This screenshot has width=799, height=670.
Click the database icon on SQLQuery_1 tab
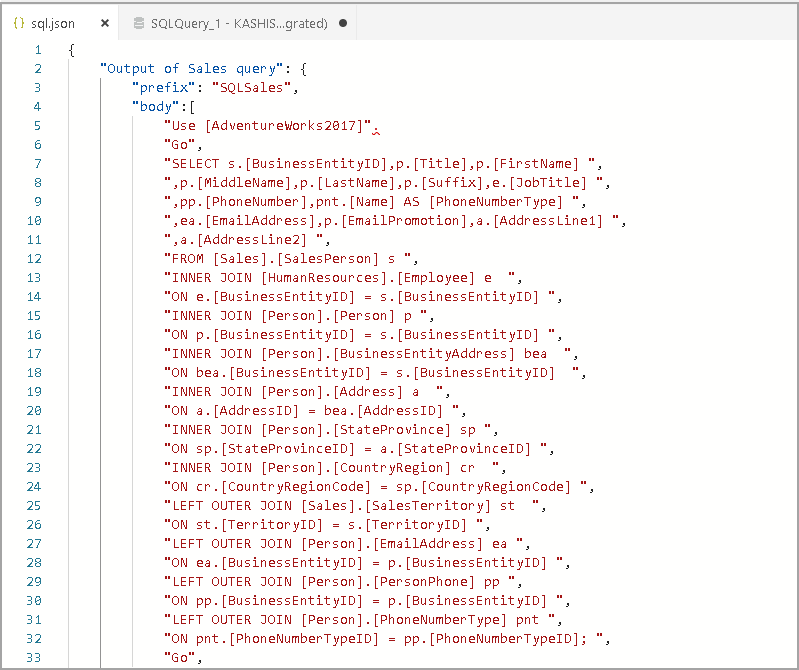tap(139, 23)
